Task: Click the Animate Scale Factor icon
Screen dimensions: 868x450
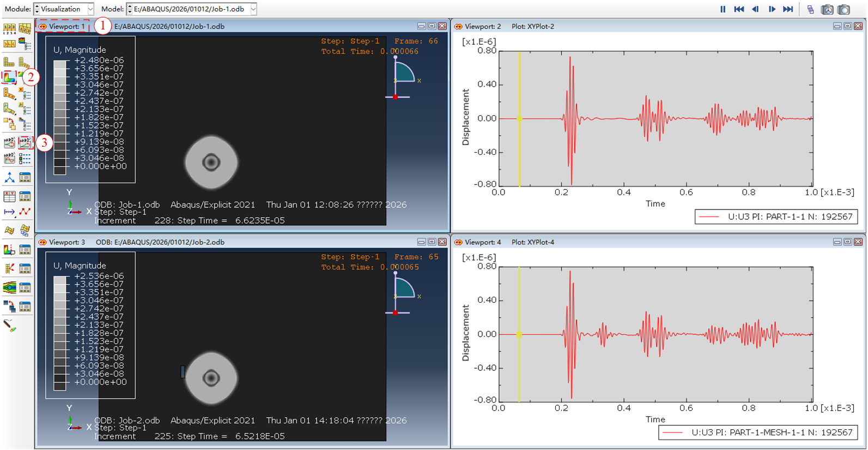Action: point(9,143)
